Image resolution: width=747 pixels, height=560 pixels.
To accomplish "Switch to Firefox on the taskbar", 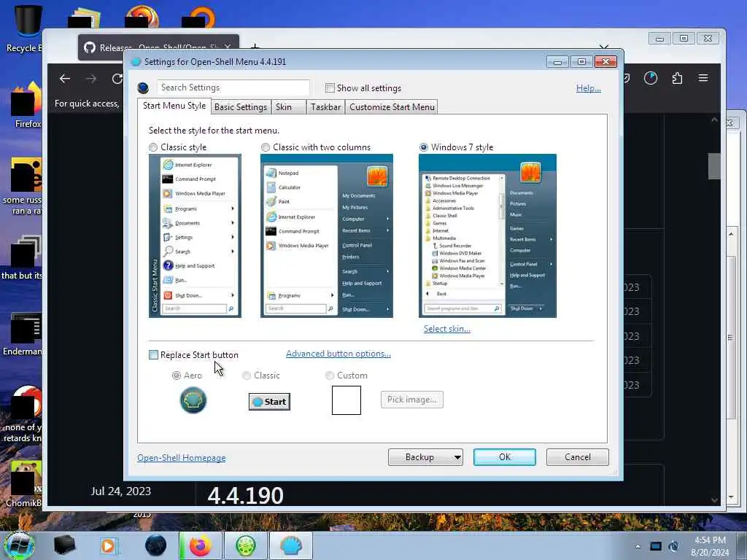I will pos(201,545).
